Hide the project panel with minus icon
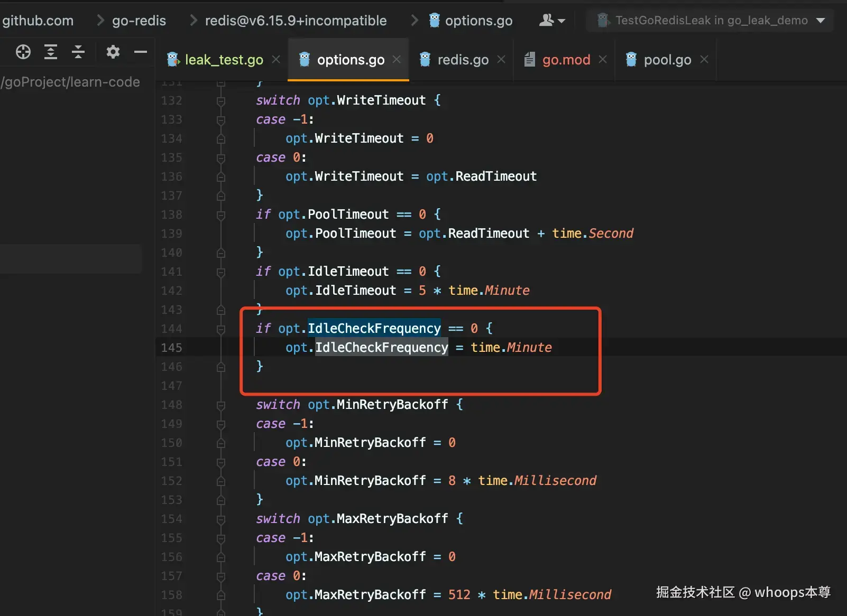 pos(141,52)
